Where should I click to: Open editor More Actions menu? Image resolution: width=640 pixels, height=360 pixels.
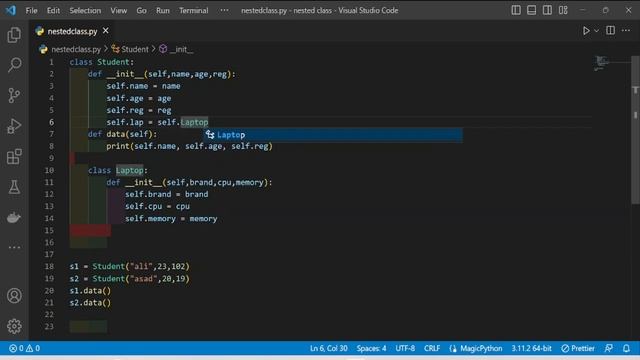point(626,31)
